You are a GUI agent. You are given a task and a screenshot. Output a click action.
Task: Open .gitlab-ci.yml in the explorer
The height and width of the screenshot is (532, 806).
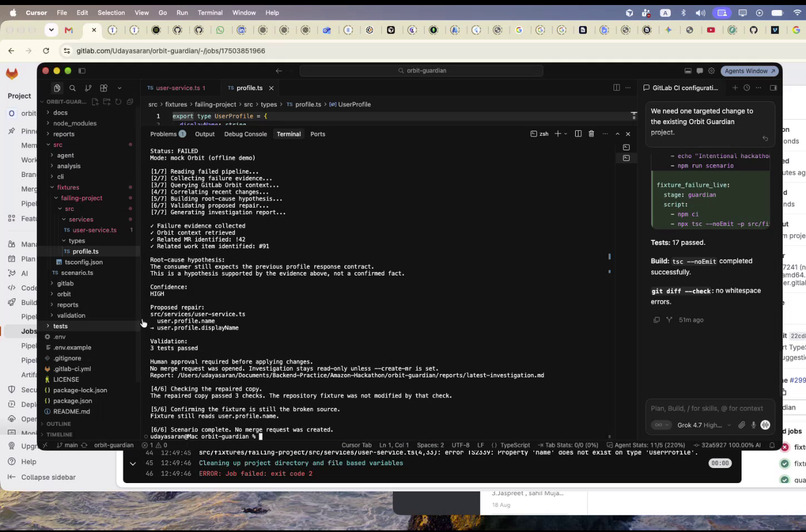click(72, 369)
